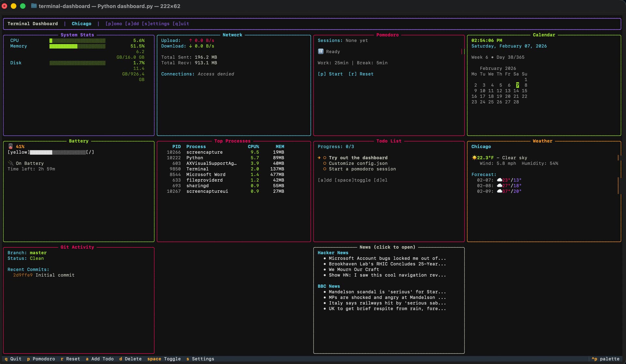Click commit hash 2d9ffe9
Screen dimensions: 626x364
[x=23, y=275]
